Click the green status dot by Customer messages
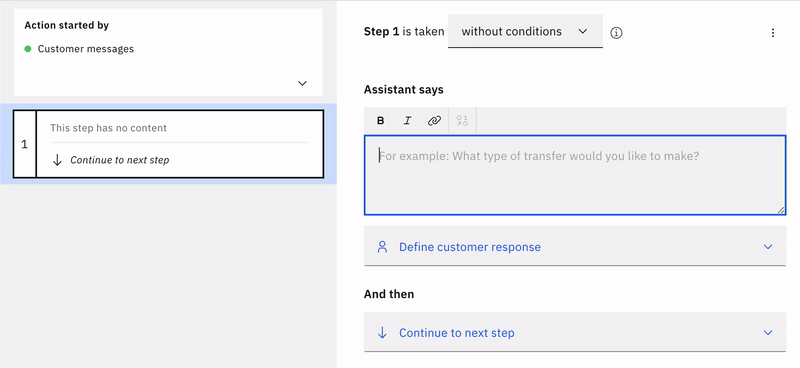800x368 pixels. click(28, 49)
